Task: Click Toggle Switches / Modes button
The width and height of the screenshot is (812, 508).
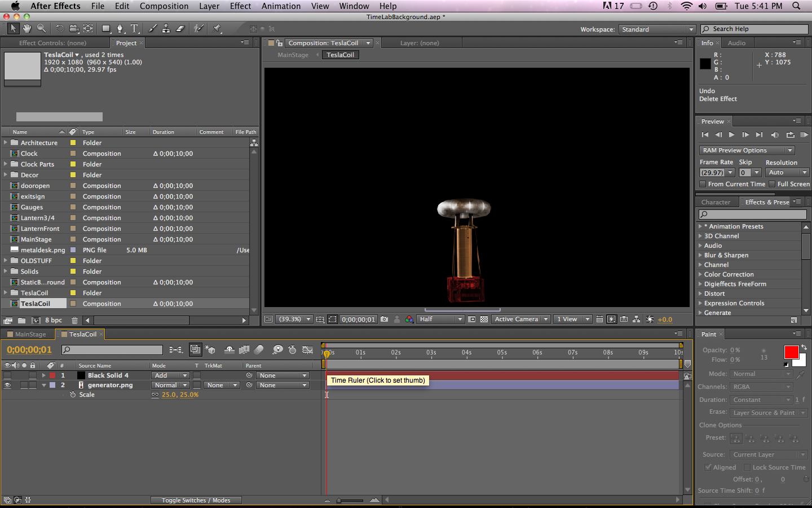Action: [196, 500]
